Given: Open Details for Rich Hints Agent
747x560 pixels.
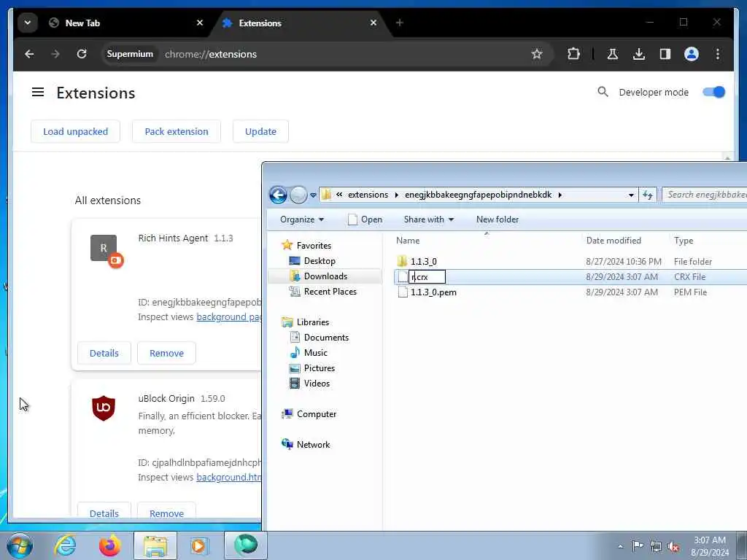Looking at the screenshot, I should [x=104, y=354].
